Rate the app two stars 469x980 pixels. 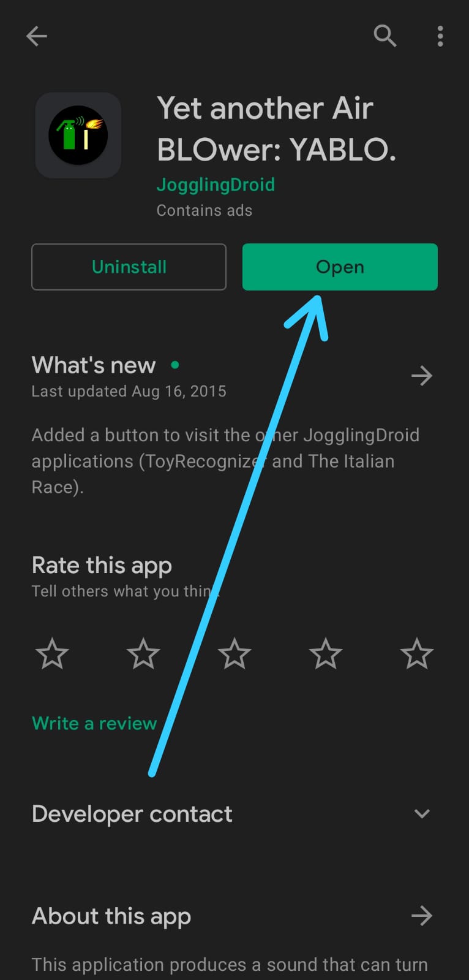pos(143,653)
